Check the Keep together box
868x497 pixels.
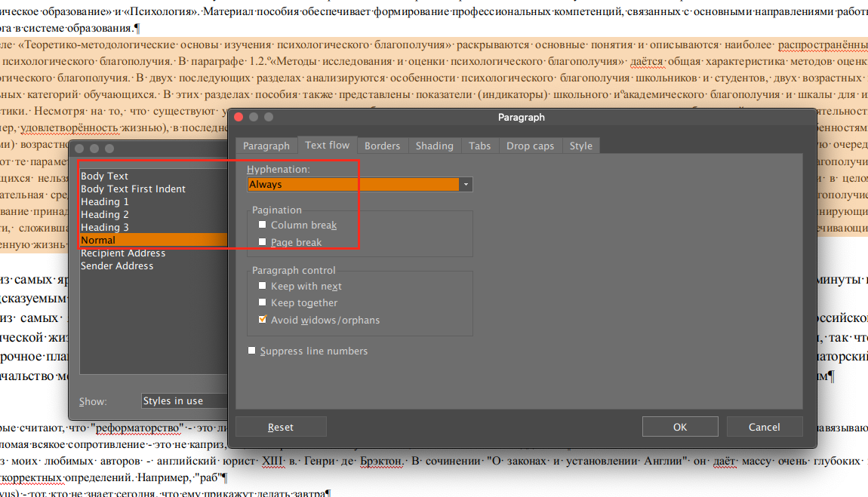[x=263, y=302]
